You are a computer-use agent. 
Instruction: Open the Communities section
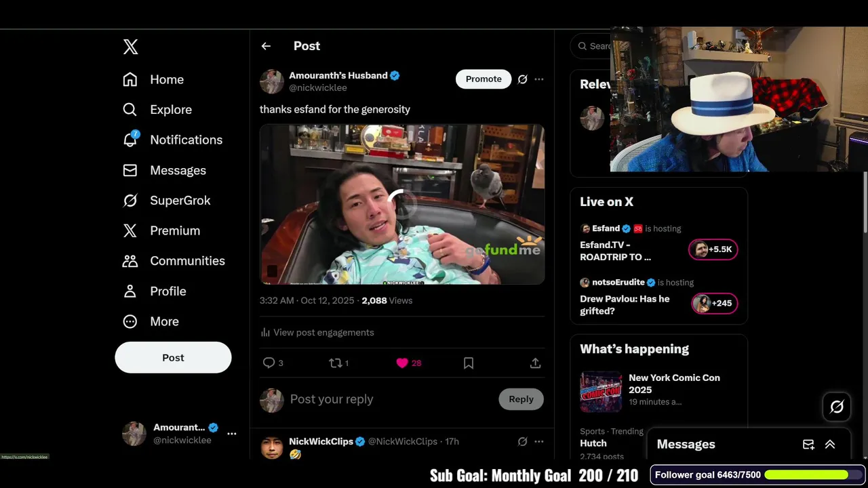[174, 261]
